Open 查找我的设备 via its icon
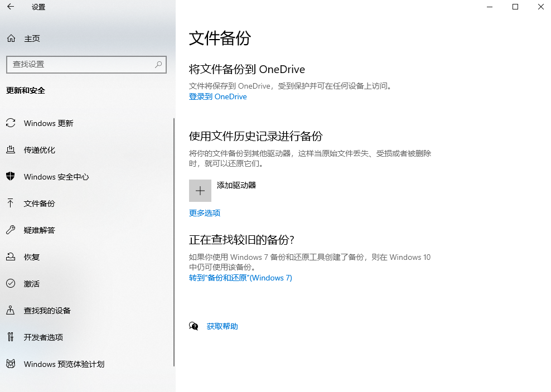 click(x=10, y=311)
